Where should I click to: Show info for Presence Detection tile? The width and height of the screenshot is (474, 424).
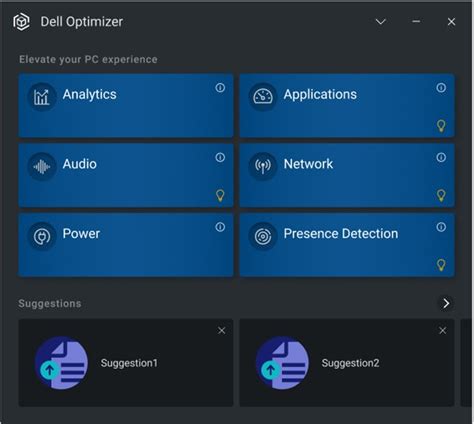(x=441, y=227)
